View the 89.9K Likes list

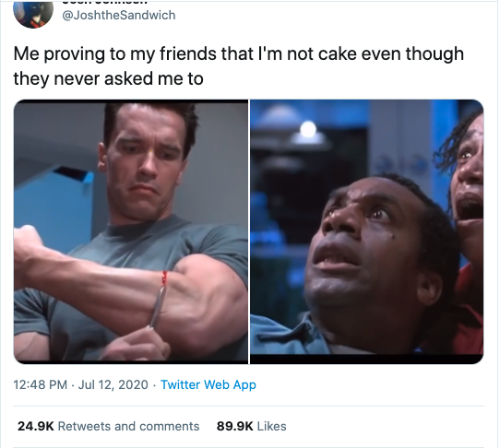[x=251, y=426]
